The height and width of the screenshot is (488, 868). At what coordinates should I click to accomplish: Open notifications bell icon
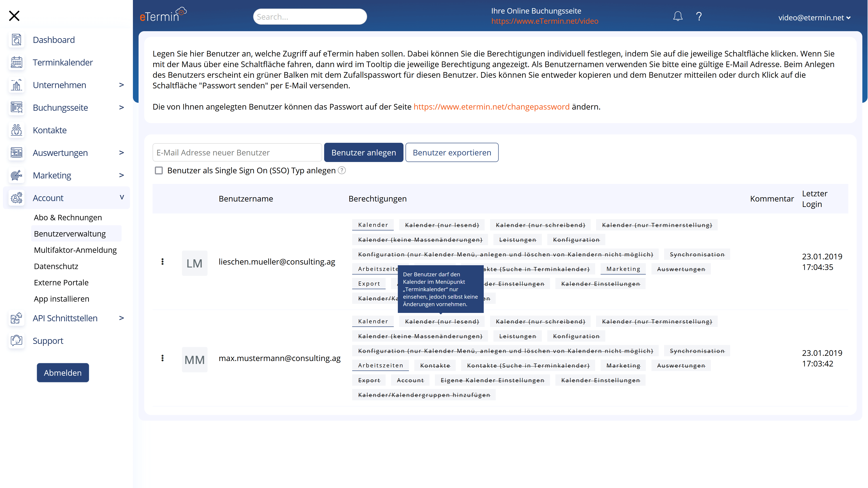click(678, 16)
